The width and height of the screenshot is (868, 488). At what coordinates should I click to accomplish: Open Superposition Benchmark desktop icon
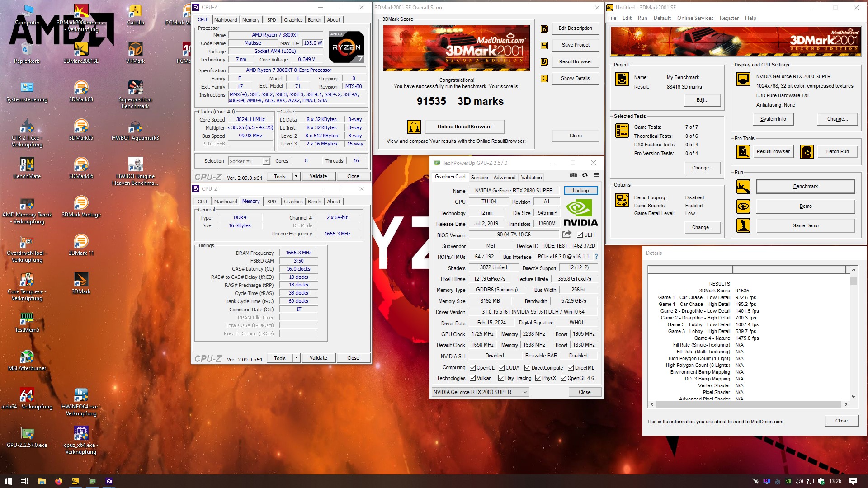tap(135, 94)
